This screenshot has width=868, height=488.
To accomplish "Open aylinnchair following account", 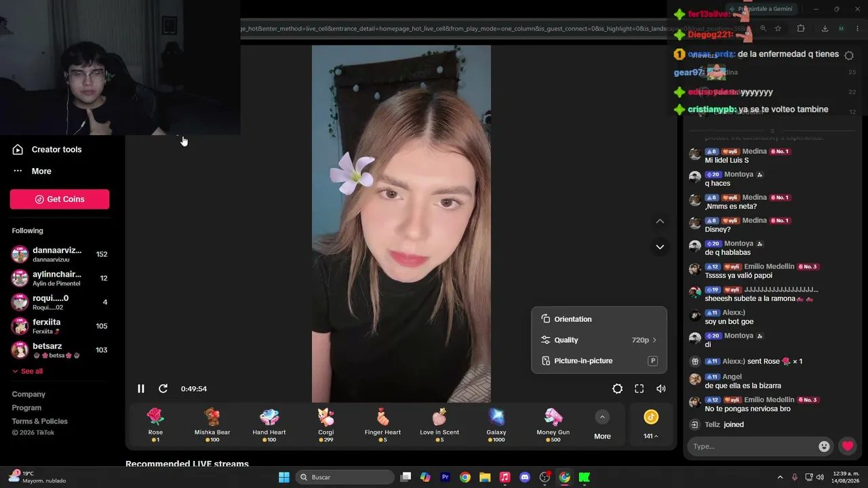I will (x=60, y=279).
